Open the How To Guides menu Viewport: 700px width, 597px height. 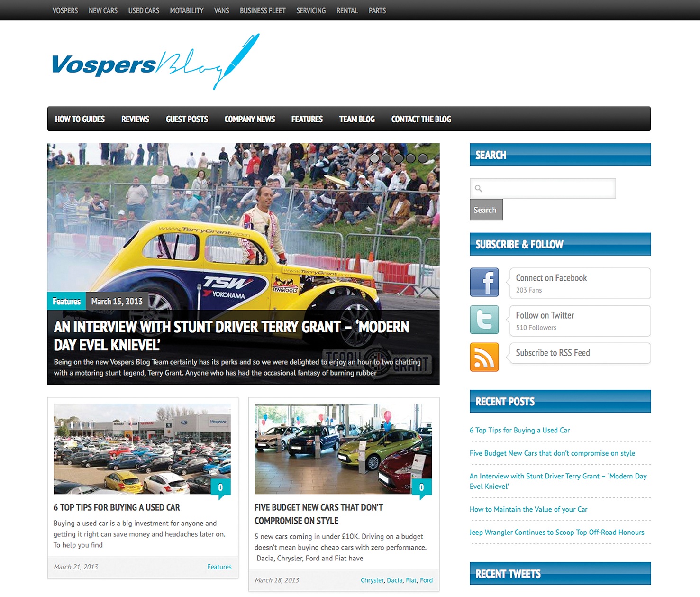80,119
